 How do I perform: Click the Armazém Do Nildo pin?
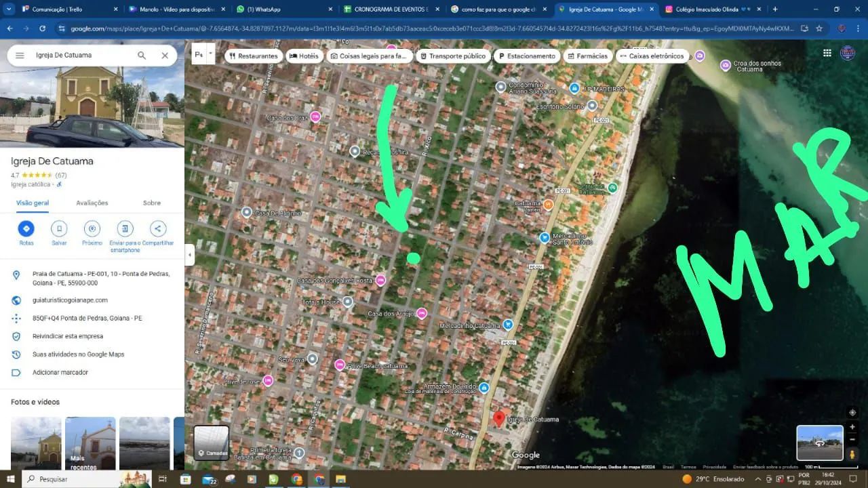point(484,388)
